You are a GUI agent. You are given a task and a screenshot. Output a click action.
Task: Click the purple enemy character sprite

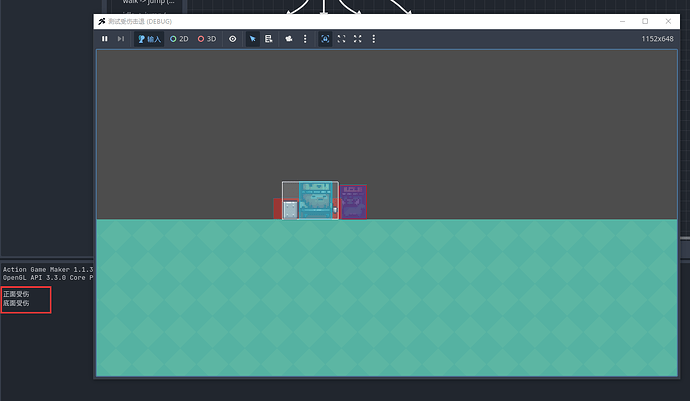(353, 202)
